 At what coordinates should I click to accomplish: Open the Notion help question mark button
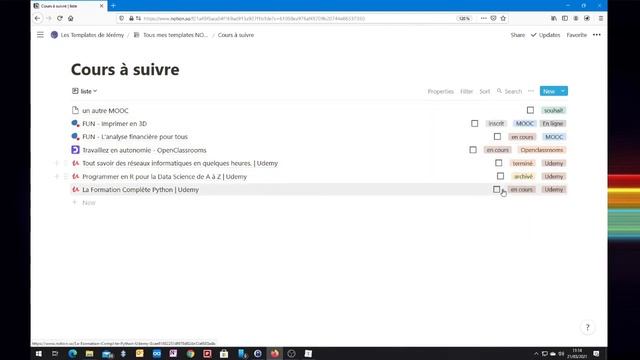[587, 327]
